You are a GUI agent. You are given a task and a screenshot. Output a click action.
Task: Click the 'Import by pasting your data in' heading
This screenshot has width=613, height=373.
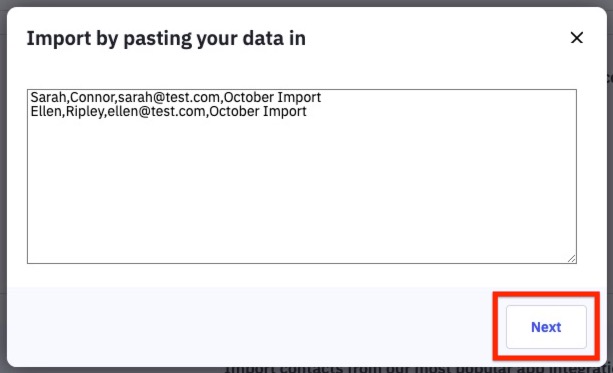coord(166,38)
